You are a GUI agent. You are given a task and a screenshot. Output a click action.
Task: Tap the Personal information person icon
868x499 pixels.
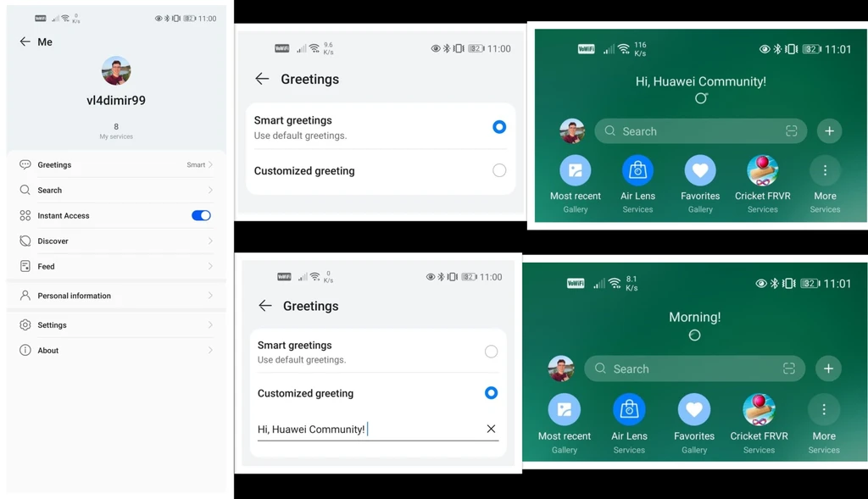pos(25,296)
